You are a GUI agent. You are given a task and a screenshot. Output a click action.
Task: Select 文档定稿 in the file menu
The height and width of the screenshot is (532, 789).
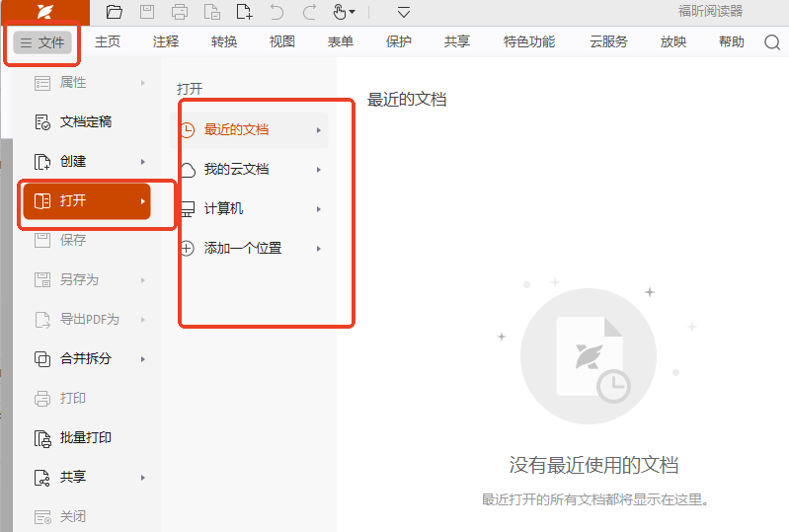tap(87, 122)
